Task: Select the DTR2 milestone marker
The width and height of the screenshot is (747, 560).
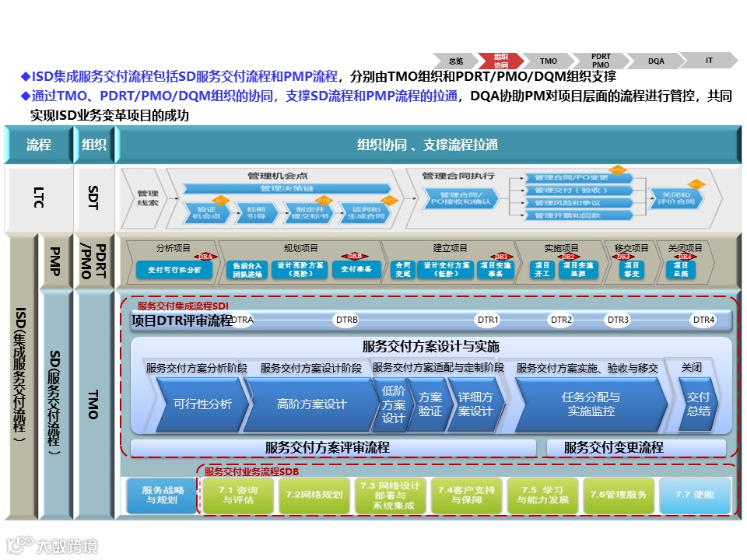Action: coord(561,320)
